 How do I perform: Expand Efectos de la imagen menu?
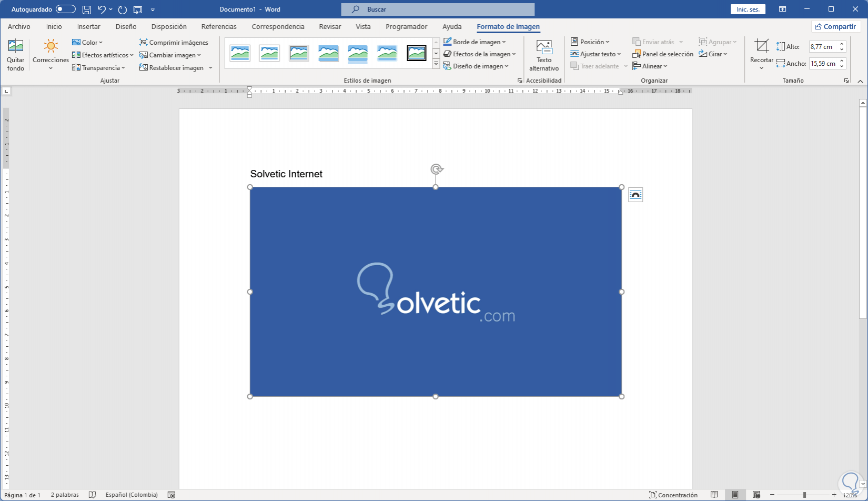point(479,54)
